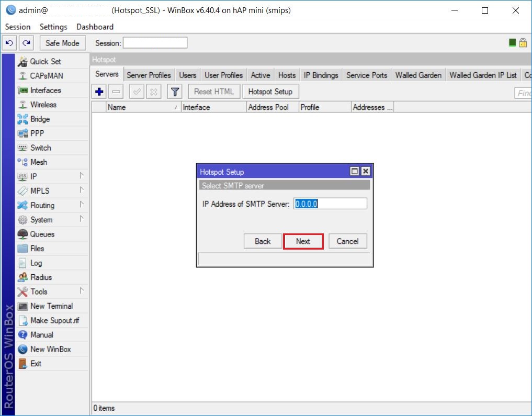Viewport: 532px width, 416px height.
Task: Switch to the IP Bindings tab
Action: point(321,75)
